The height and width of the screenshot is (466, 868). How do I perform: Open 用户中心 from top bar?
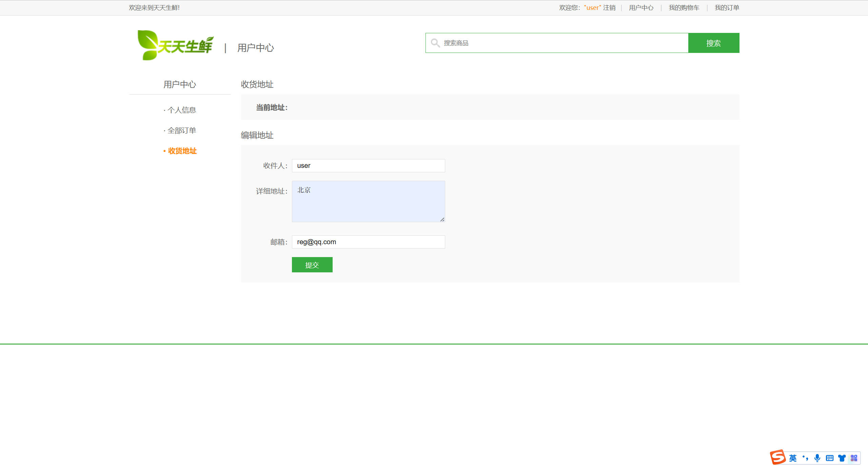(x=640, y=7)
